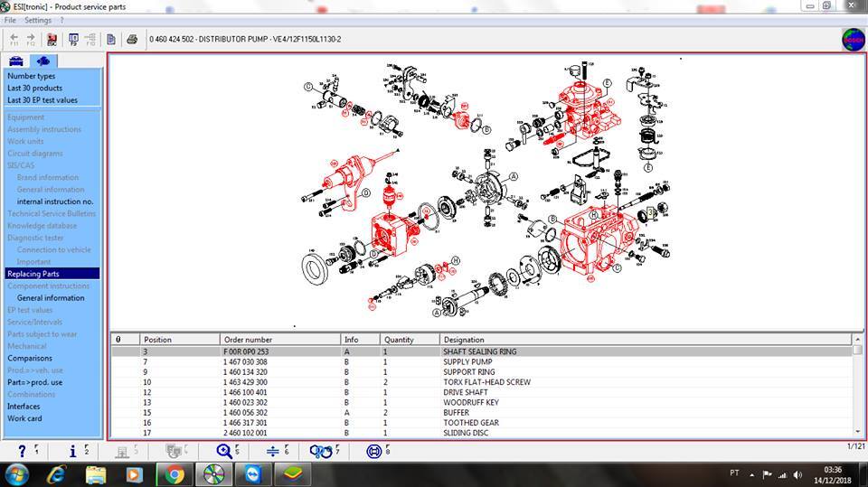Open Part=>prod. use
The width and height of the screenshot is (868, 487).
(x=34, y=382)
